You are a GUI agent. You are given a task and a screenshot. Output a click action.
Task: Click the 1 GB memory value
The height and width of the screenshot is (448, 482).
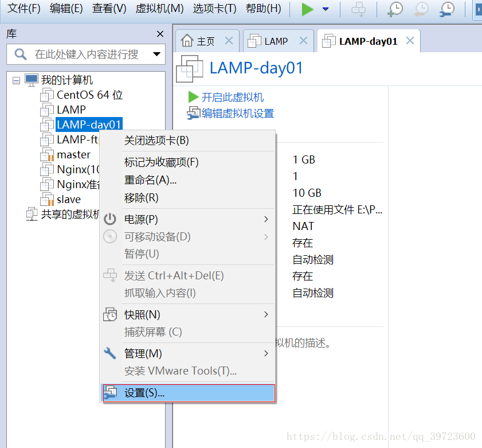tap(304, 160)
